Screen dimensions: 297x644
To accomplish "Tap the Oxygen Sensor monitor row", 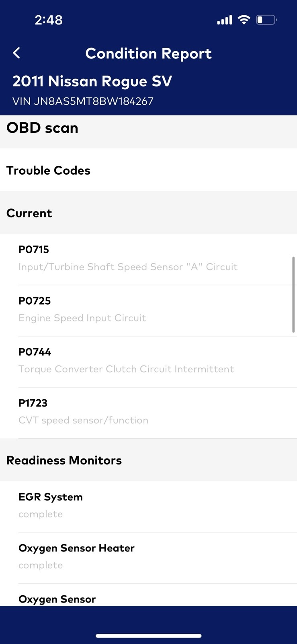I will 57,599.
